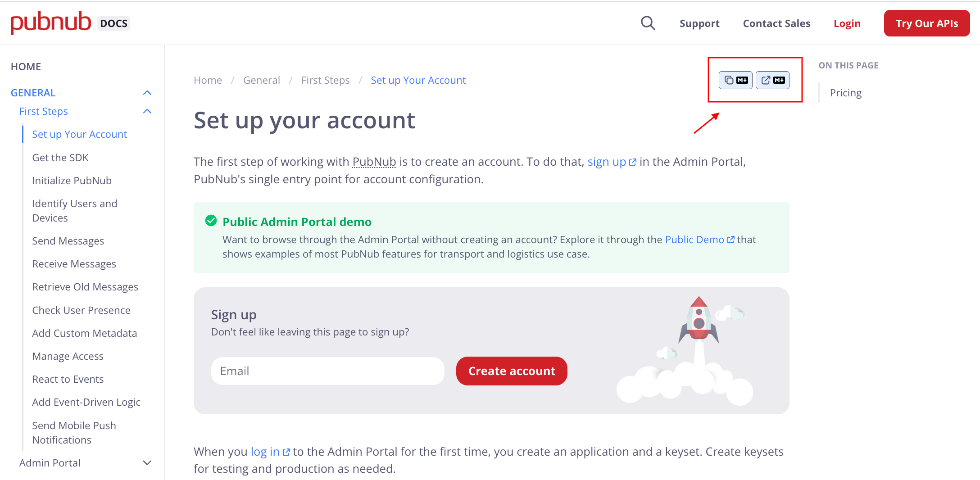
Task: Collapse the GENERAL section
Action: 147,92
